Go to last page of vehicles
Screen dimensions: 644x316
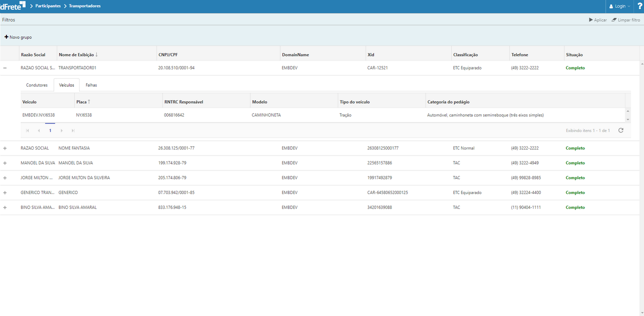73,130
